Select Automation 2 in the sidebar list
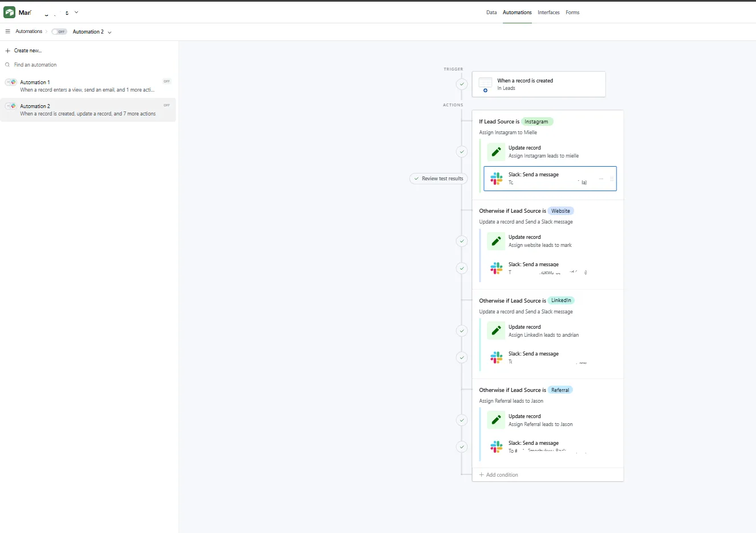 [x=88, y=110]
